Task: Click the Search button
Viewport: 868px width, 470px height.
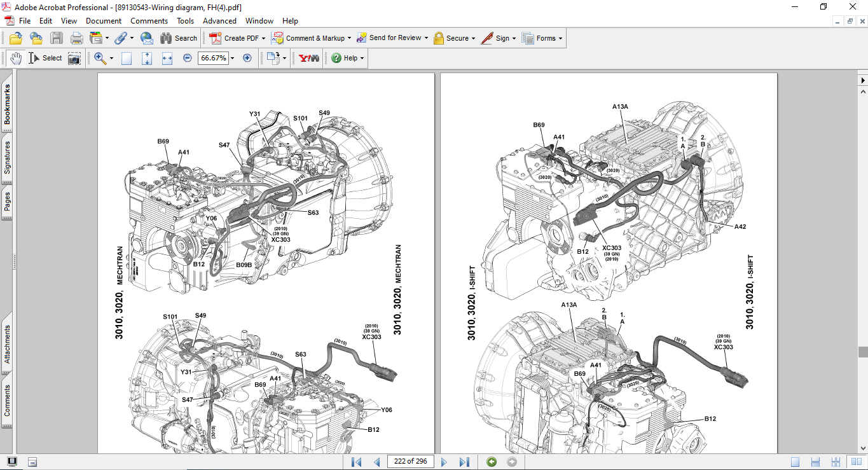Action: (x=179, y=38)
